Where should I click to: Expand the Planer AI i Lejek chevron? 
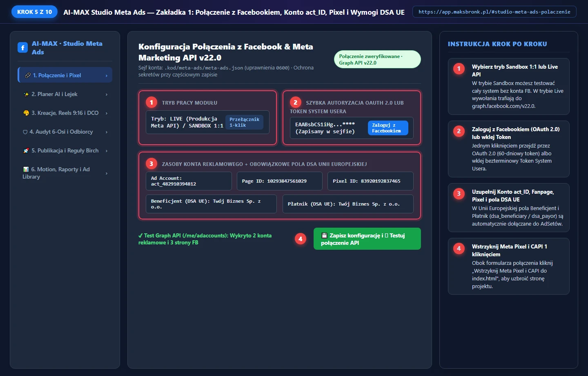coord(107,94)
